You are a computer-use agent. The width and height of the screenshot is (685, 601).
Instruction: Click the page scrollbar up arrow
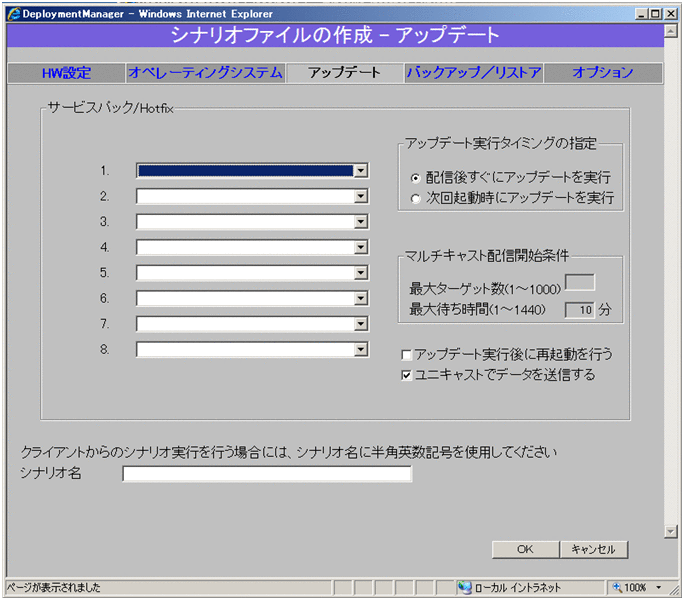point(671,31)
